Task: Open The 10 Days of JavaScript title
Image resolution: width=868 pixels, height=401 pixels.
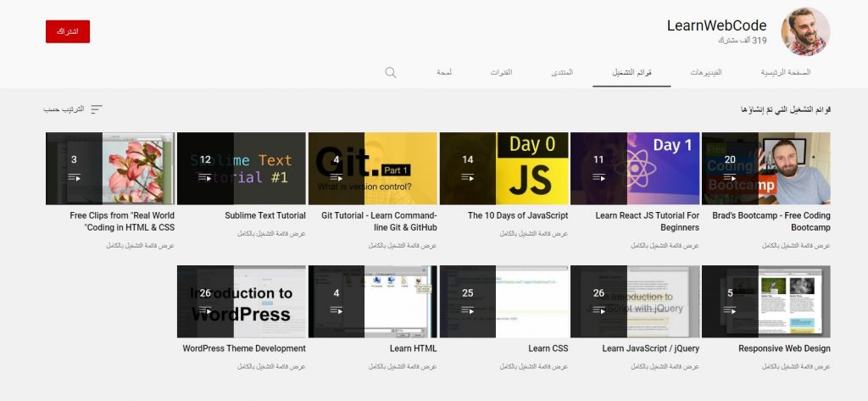Action: 518,215
